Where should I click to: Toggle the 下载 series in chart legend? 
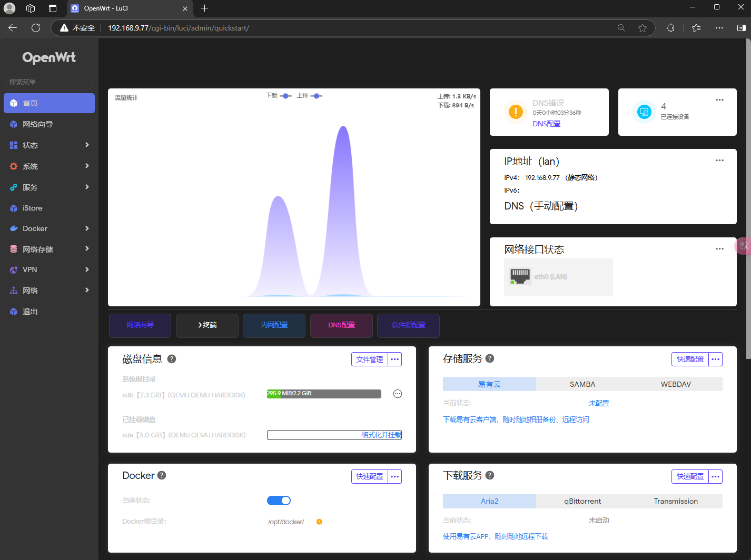[279, 96]
